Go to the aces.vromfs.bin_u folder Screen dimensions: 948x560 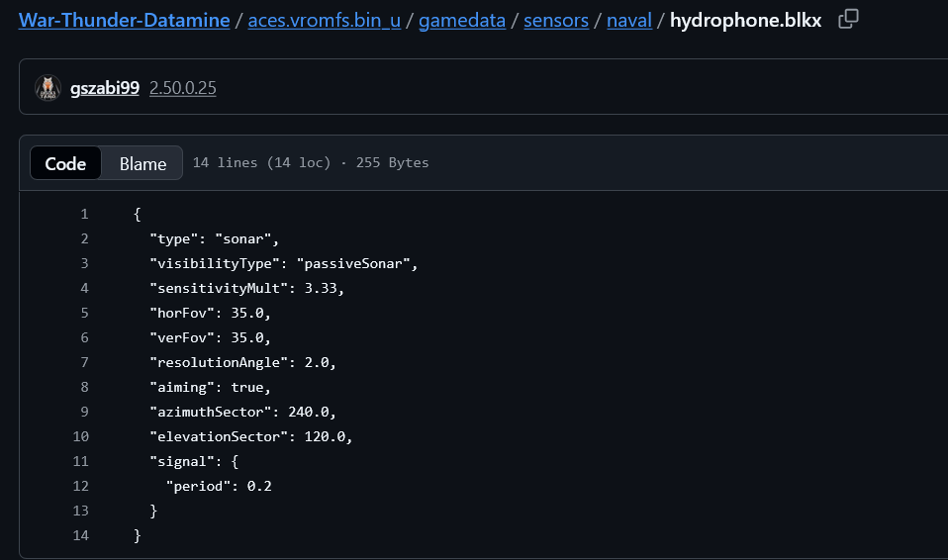[325, 20]
